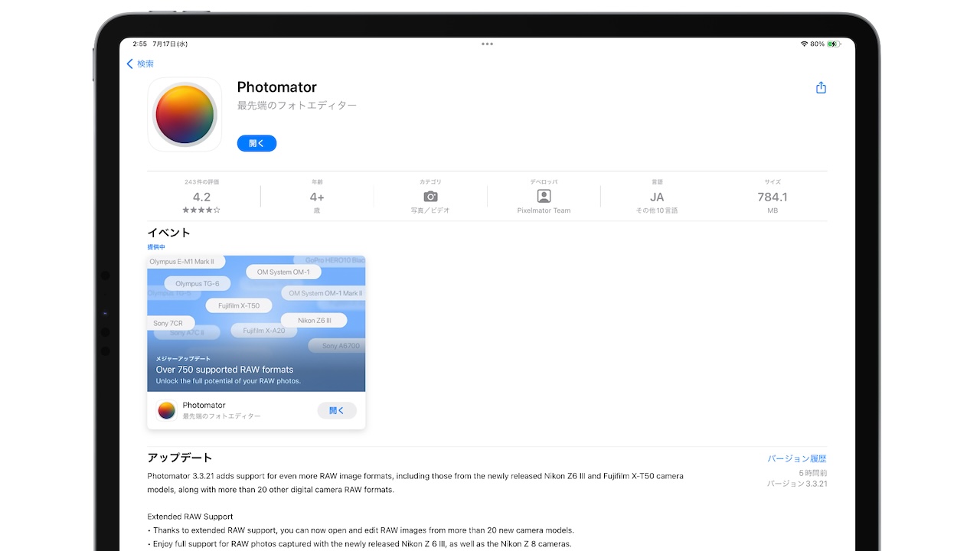
Task: Tap Photomator name in event card
Action: tap(204, 405)
